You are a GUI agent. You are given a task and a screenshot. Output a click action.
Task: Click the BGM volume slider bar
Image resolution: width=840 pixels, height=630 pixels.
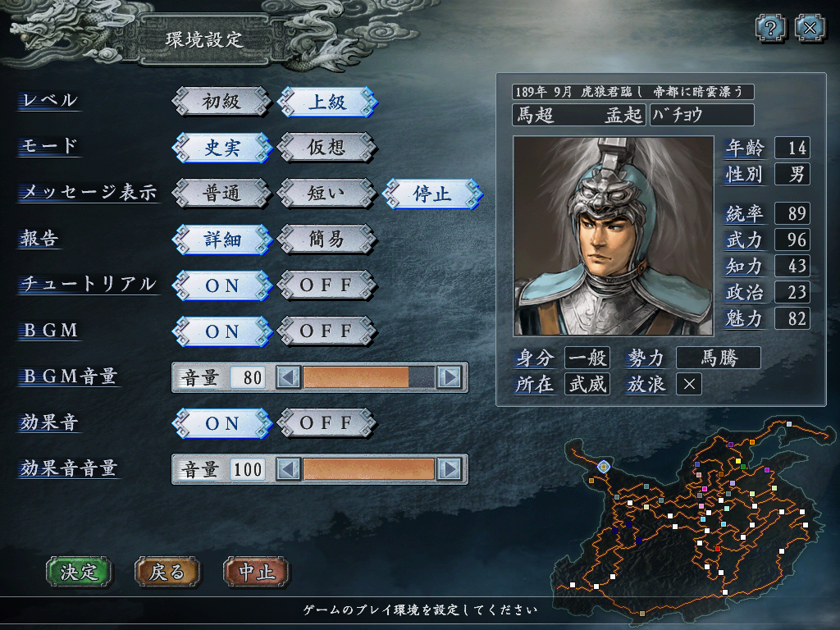coord(368,377)
